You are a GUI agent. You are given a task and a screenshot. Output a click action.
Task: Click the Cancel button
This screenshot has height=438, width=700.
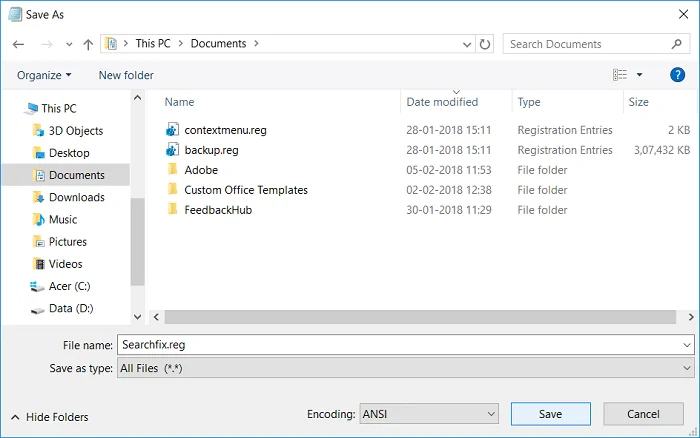[x=643, y=414]
